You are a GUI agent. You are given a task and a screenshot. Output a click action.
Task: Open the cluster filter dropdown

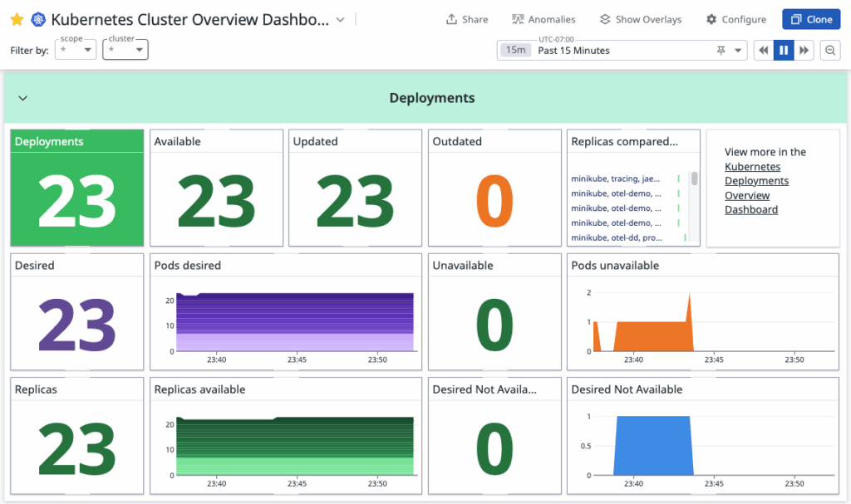(x=125, y=51)
